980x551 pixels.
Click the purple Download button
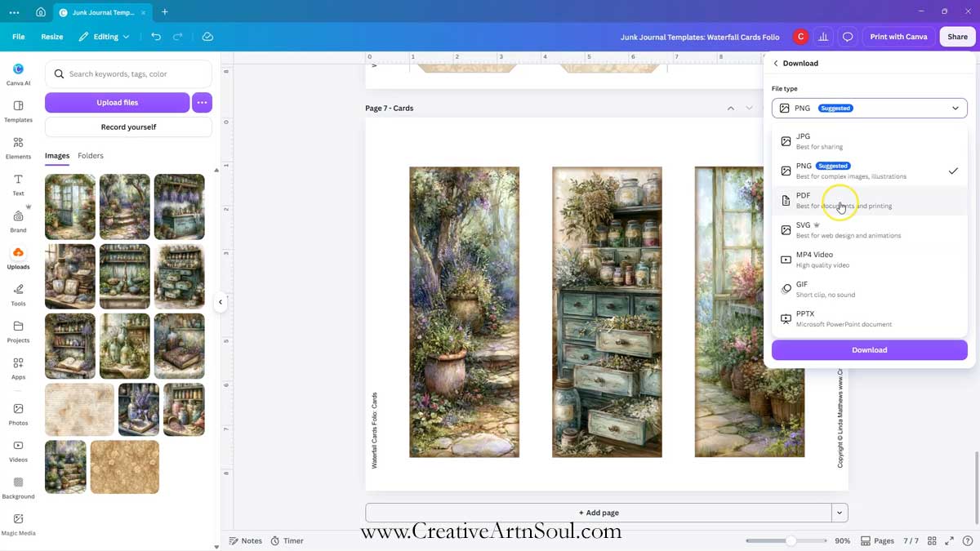(x=869, y=350)
